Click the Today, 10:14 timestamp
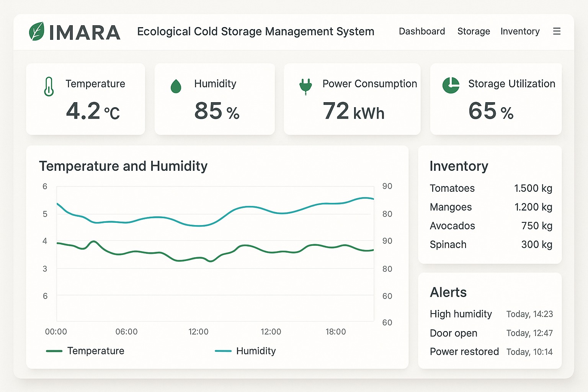The image size is (588, 392). 530,352
